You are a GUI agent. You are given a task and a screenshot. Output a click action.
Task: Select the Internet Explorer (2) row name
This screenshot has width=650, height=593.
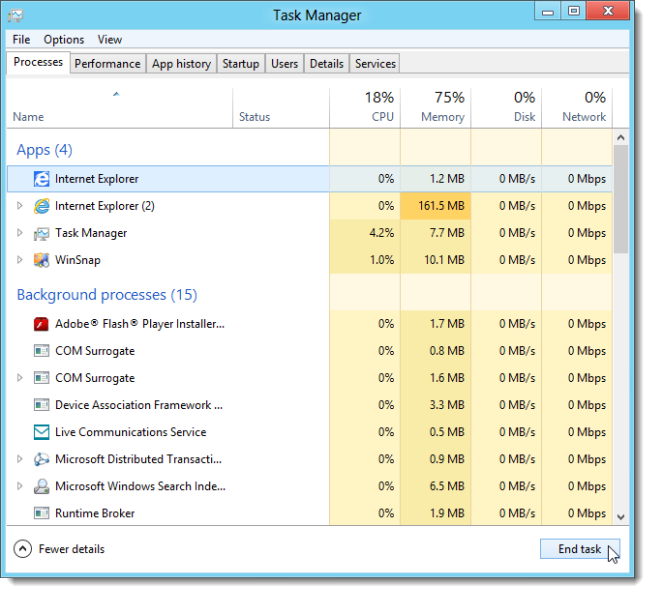pos(105,206)
